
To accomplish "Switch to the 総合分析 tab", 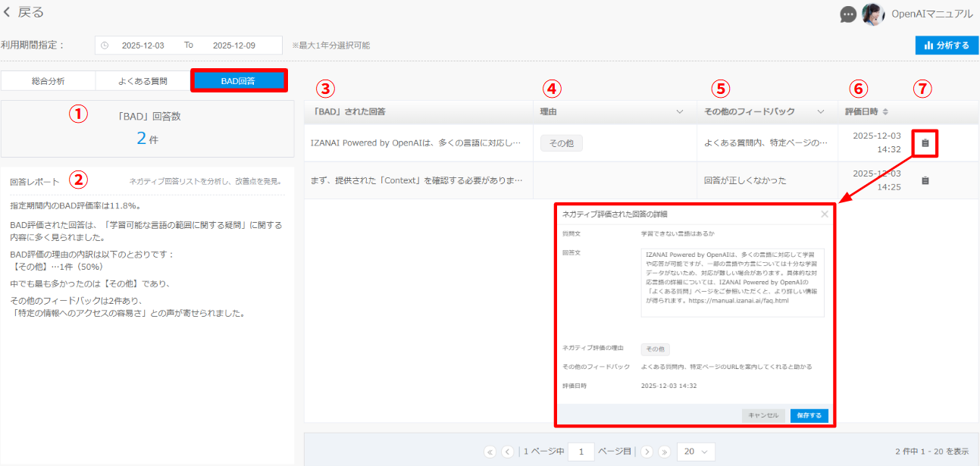I will 48,80.
